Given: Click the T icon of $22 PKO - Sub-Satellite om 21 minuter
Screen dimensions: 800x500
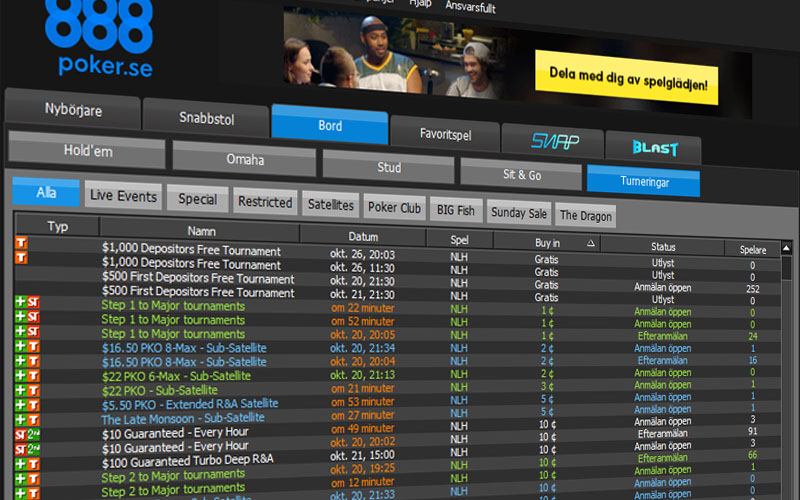Looking at the screenshot, I should point(33,391).
